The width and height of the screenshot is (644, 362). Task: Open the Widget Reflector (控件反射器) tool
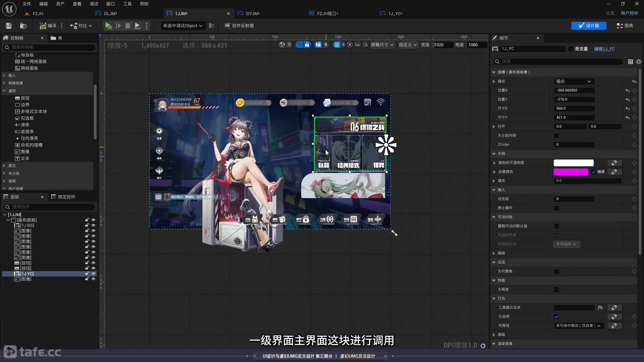coord(239,26)
